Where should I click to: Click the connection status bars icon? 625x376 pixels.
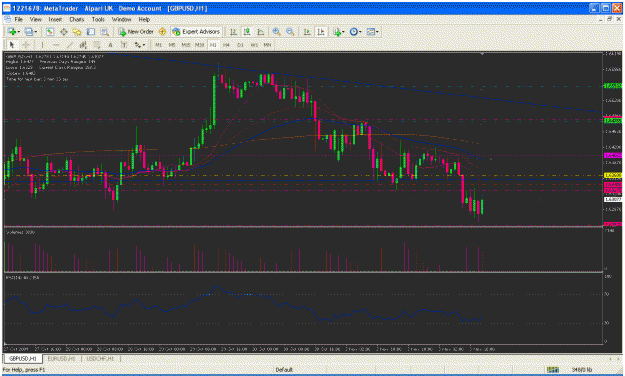553,370
